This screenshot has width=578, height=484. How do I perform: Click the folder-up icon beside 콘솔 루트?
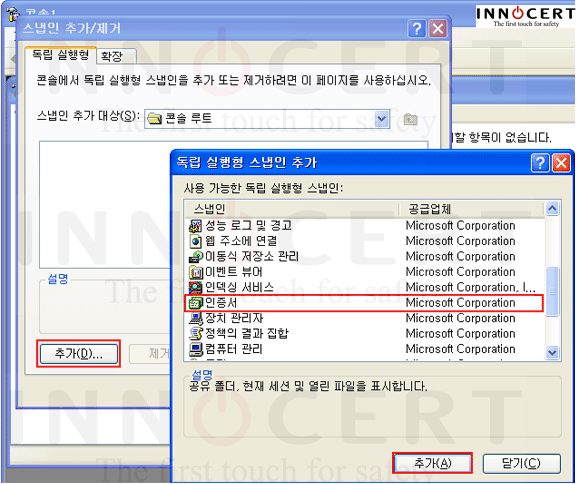point(410,119)
